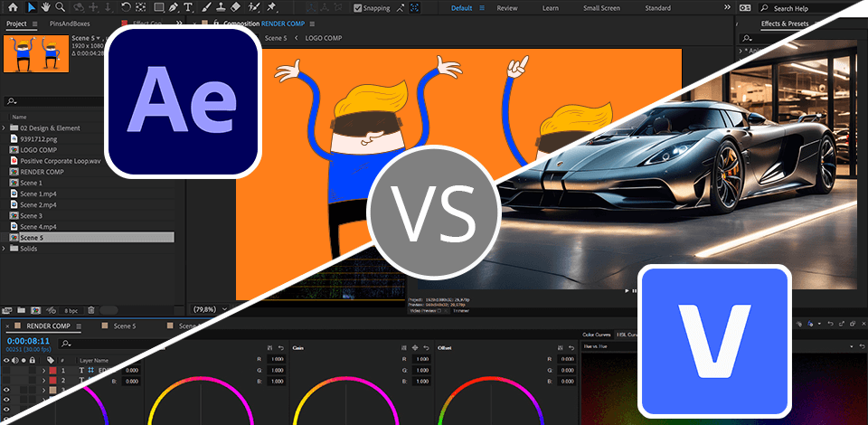Click the Interpret Footage icon in Project panel
This screenshot has width=868, height=425.
click(7, 310)
